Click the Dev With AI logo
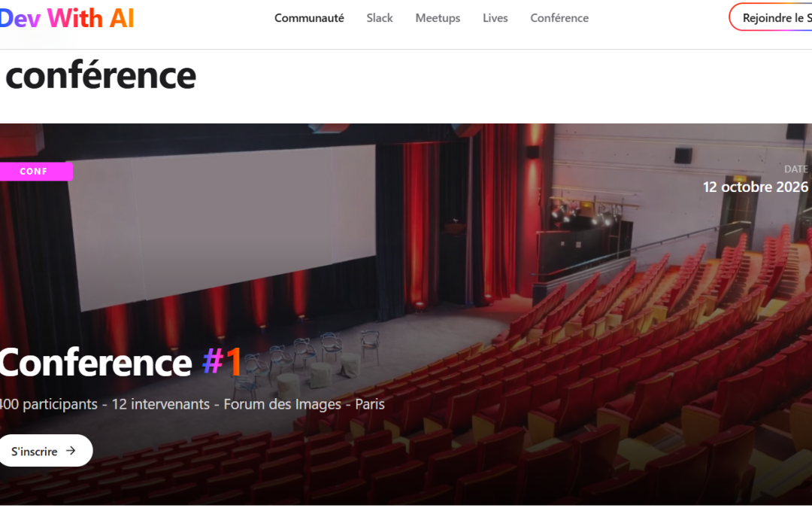The height and width of the screenshot is (508, 812). pyautogui.click(x=67, y=18)
